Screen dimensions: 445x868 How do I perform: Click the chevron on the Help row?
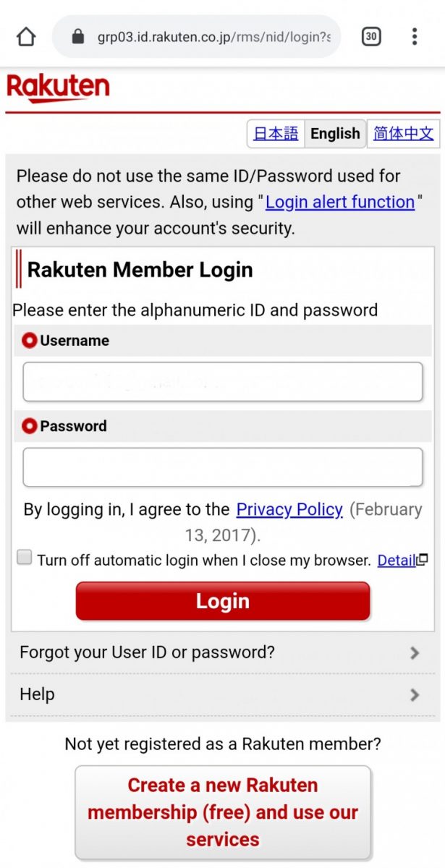[x=415, y=695]
